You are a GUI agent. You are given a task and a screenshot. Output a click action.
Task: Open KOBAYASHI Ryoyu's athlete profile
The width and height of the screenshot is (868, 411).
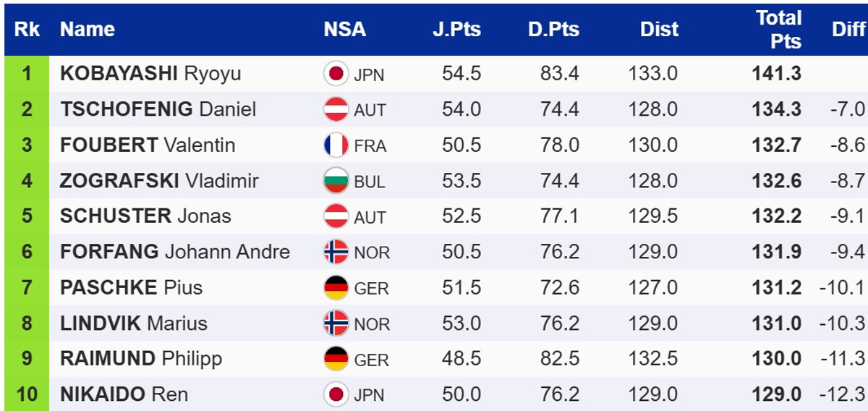click(150, 74)
